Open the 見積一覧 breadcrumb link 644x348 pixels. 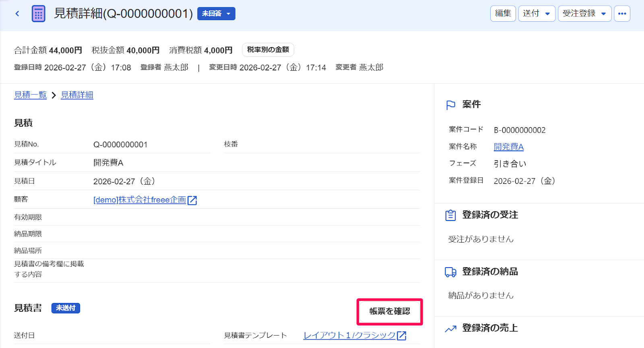tap(31, 95)
